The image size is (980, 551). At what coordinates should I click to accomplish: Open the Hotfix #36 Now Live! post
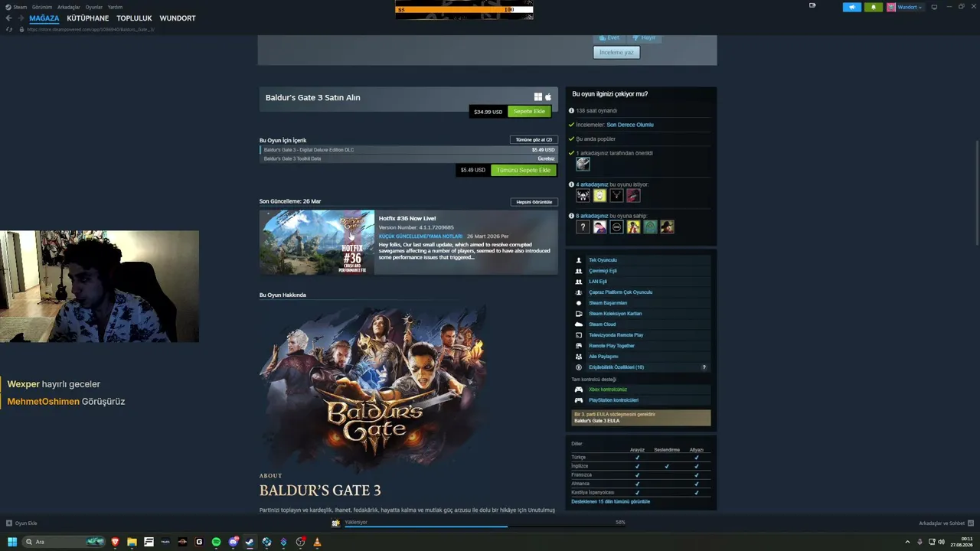[x=407, y=218]
